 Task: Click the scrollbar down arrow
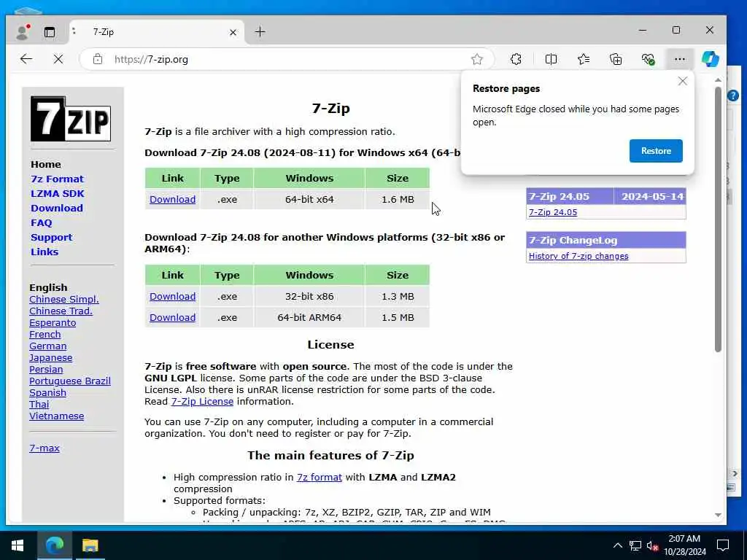(x=718, y=516)
